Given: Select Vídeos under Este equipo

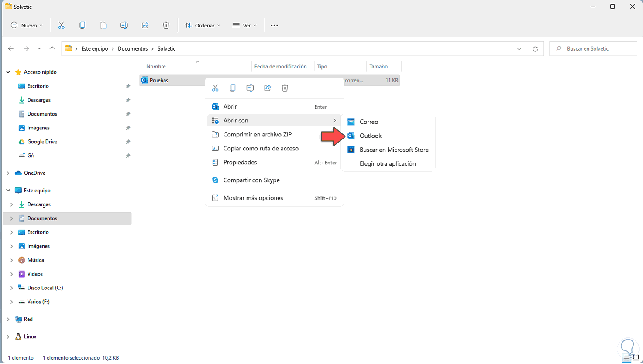Looking at the screenshot, I should pyautogui.click(x=35, y=274).
